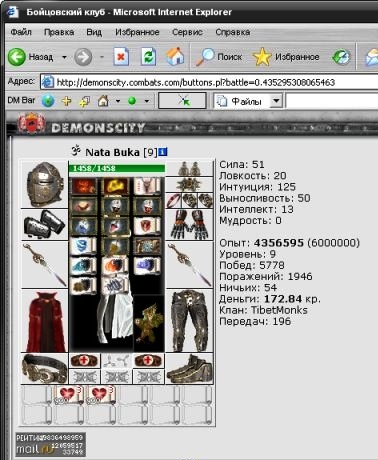378x460 pixels.
Task: Click the Demonscity logo emblem
Action: pyautogui.click(x=32, y=124)
